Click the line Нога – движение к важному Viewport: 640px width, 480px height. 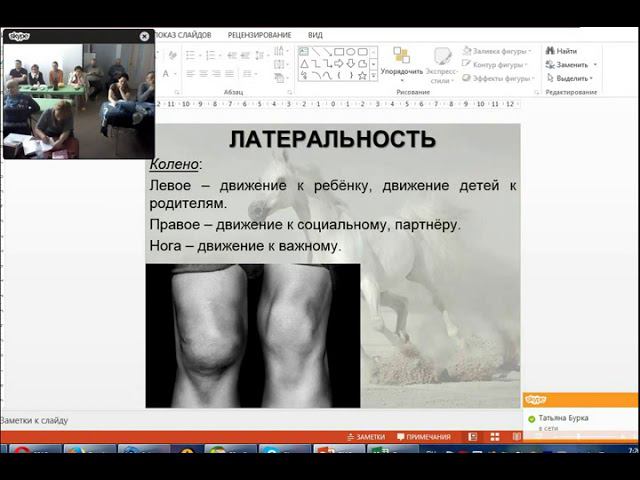coord(245,246)
